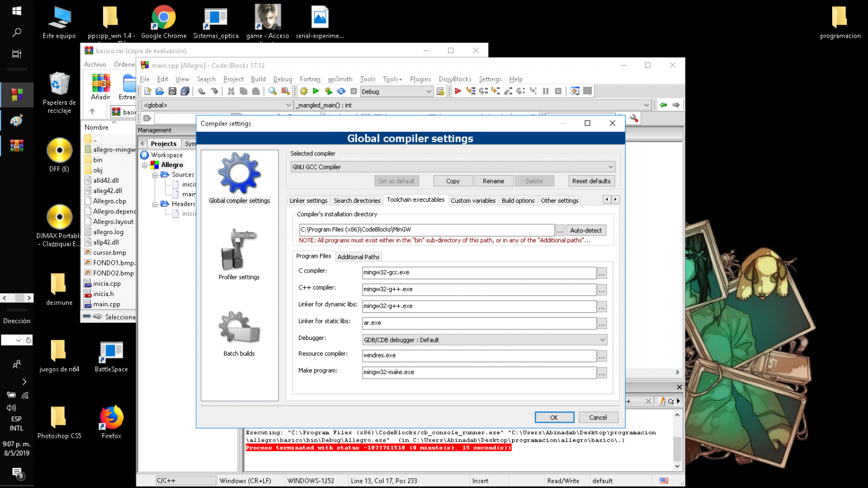Click the Reset defaults button
This screenshot has height=488, width=868.
(x=591, y=181)
